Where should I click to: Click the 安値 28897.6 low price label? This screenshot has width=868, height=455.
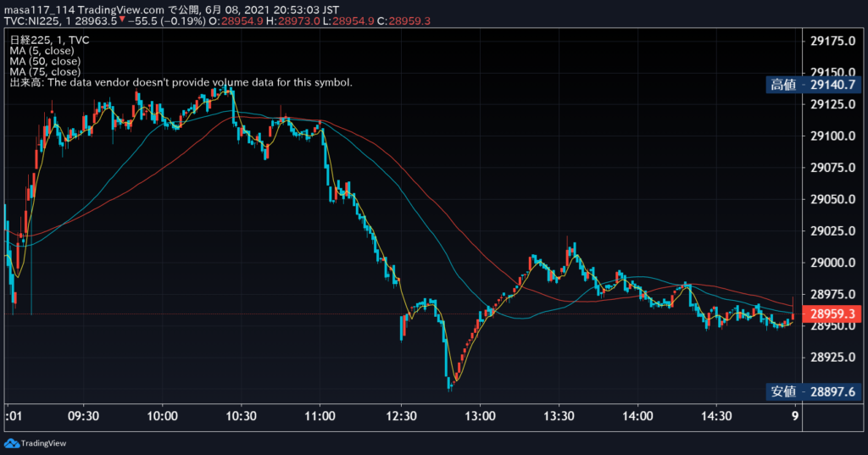pos(813,392)
